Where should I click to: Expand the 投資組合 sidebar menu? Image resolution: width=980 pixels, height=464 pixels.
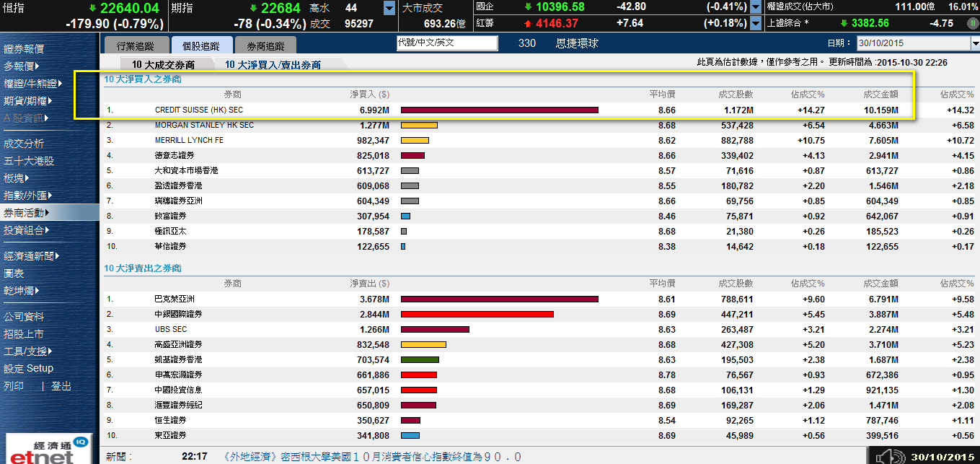pyautogui.click(x=27, y=230)
